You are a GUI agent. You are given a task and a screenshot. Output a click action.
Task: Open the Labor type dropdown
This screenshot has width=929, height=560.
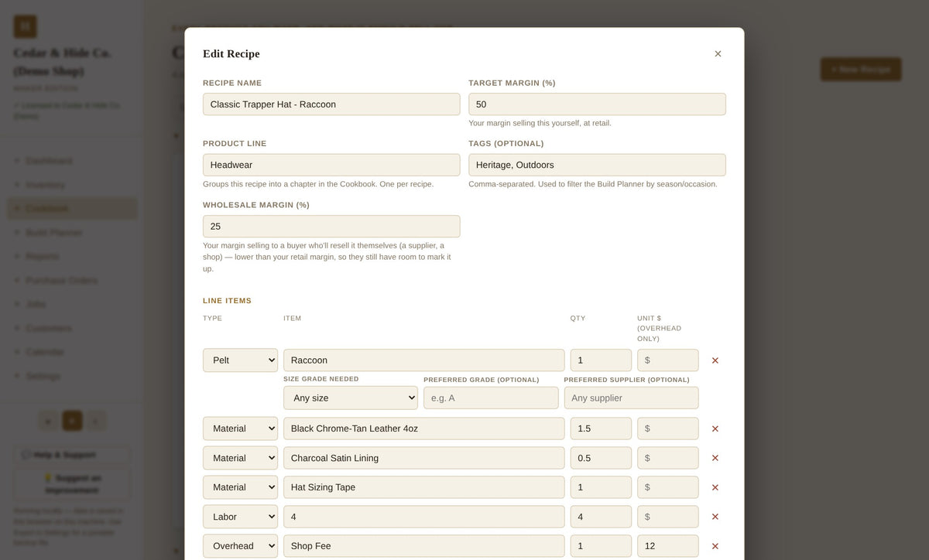coord(240,517)
